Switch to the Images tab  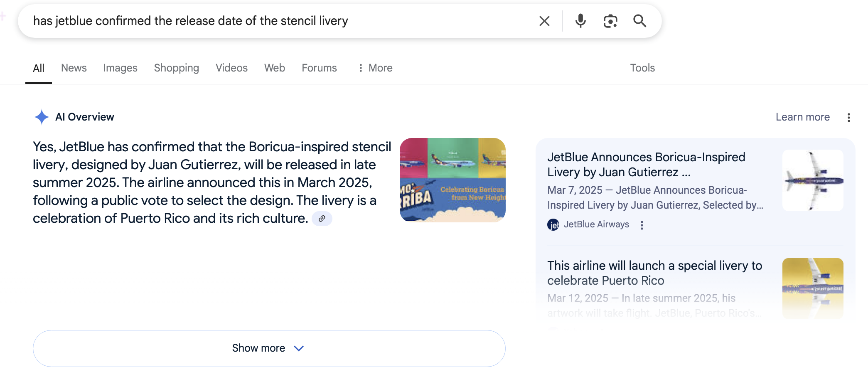120,68
